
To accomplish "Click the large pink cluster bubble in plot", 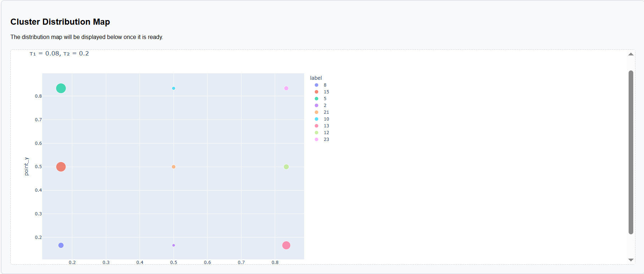I will pyautogui.click(x=286, y=245).
